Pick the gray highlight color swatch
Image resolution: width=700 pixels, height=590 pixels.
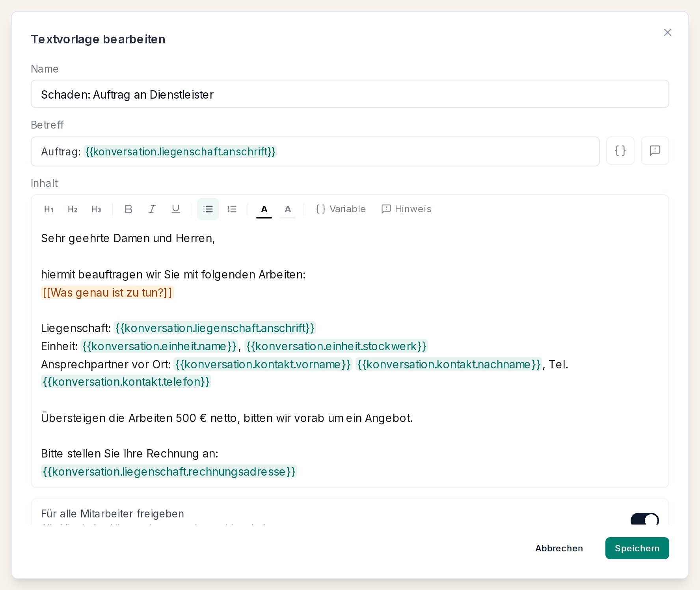pos(288,209)
